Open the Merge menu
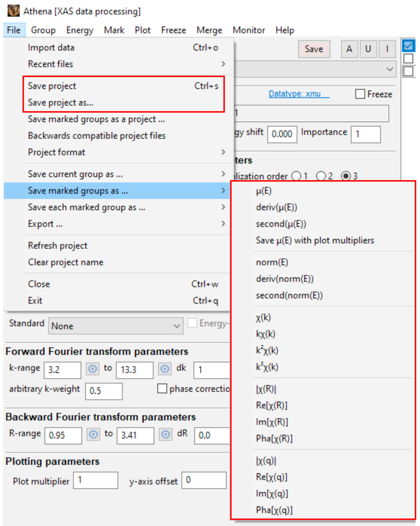The image size is (420, 526). (x=209, y=30)
